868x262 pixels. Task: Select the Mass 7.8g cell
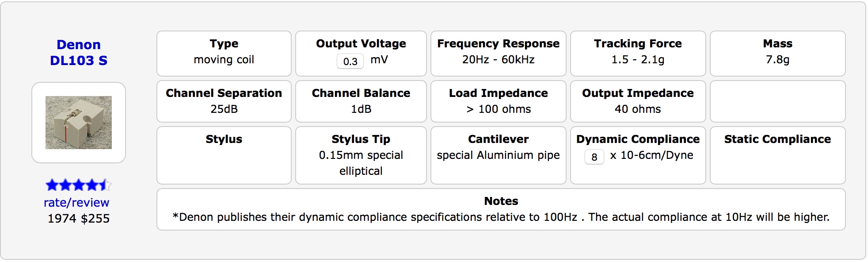(x=777, y=53)
